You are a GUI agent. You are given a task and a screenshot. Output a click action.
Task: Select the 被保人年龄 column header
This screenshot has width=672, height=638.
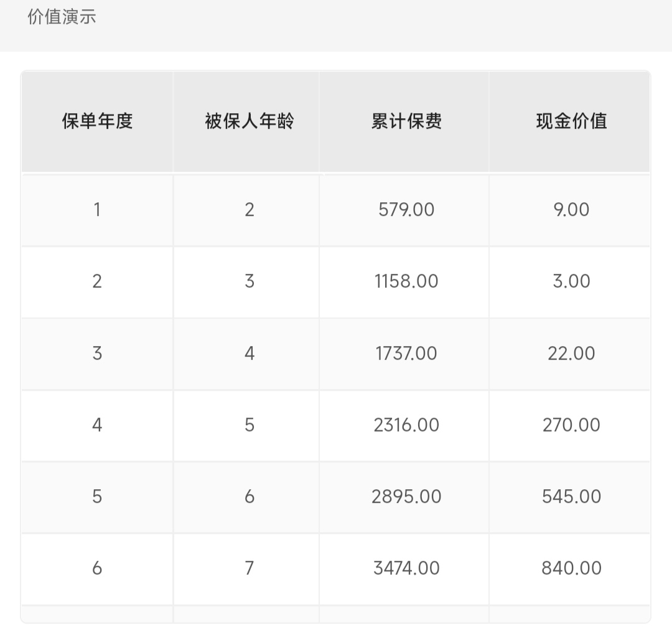coord(250,121)
